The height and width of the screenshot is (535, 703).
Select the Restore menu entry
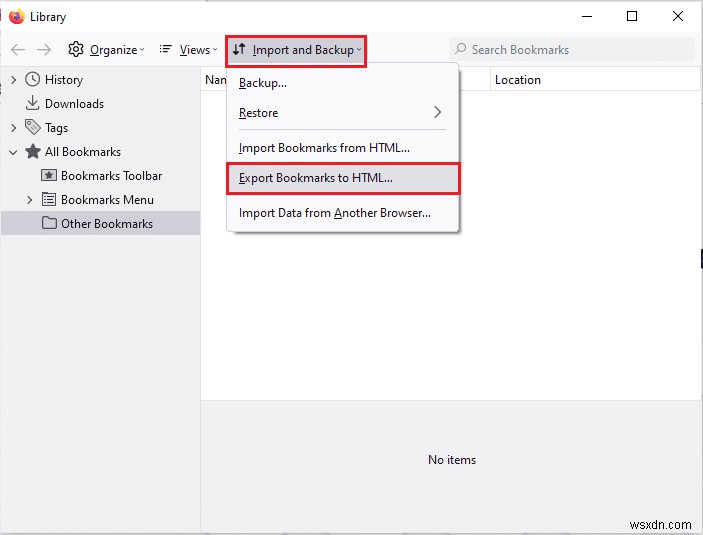tap(343, 113)
